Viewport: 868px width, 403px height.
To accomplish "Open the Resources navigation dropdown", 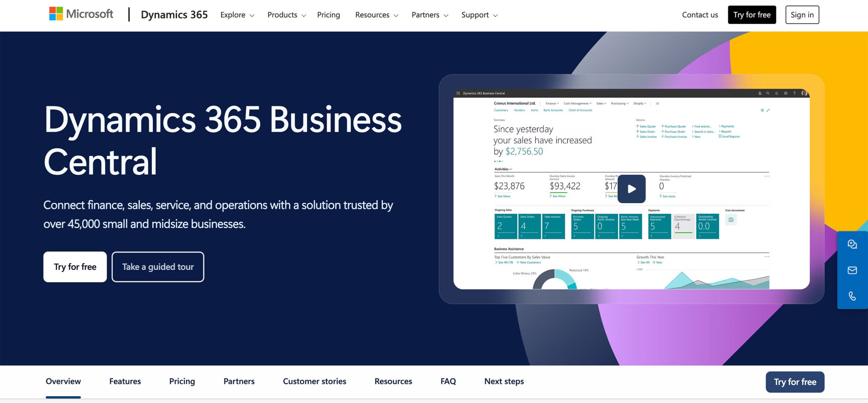I will 376,15.
